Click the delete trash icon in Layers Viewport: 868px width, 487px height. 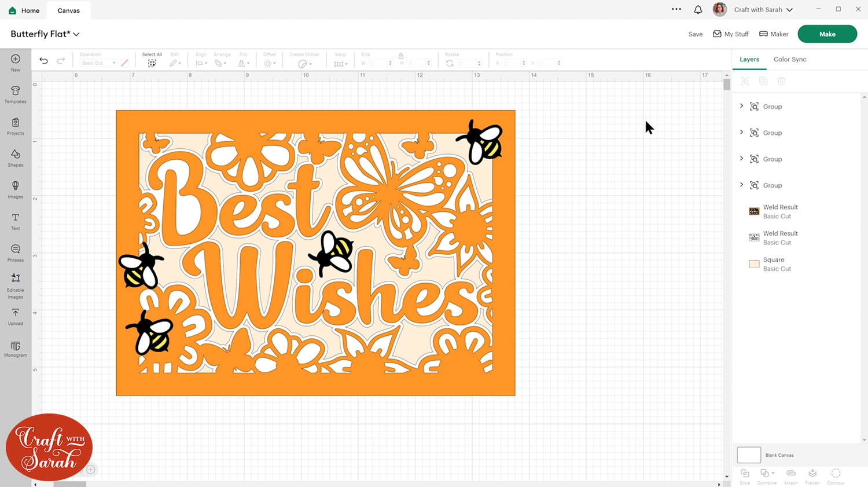[781, 81]
